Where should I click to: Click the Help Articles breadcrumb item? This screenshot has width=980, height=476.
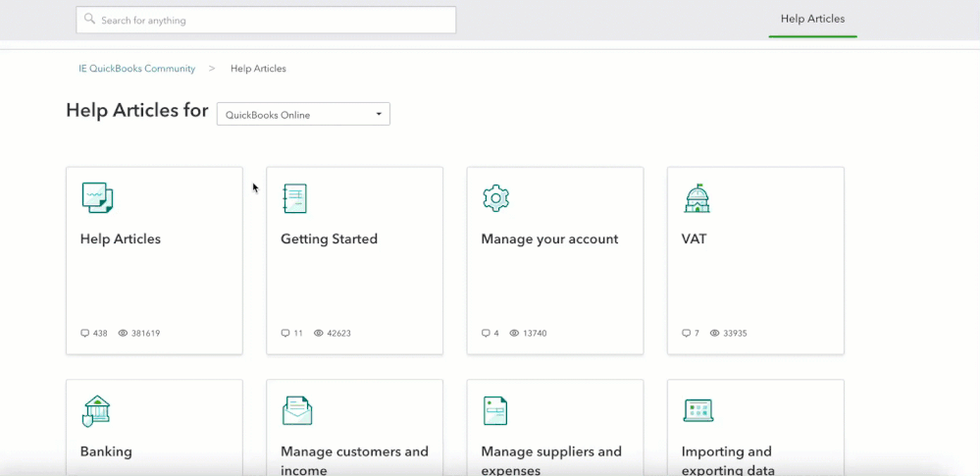pos(258,69)
